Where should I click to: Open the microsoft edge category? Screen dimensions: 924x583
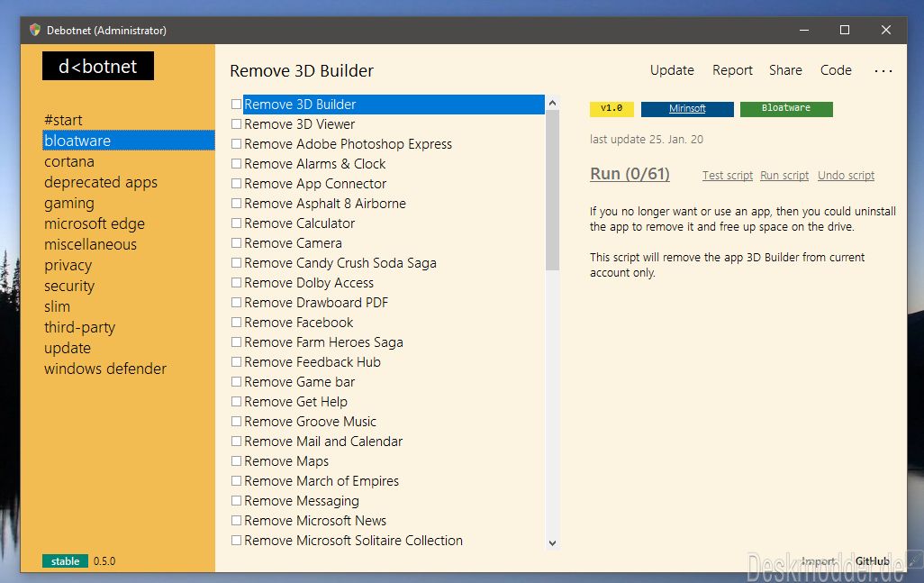pos(95,224)
